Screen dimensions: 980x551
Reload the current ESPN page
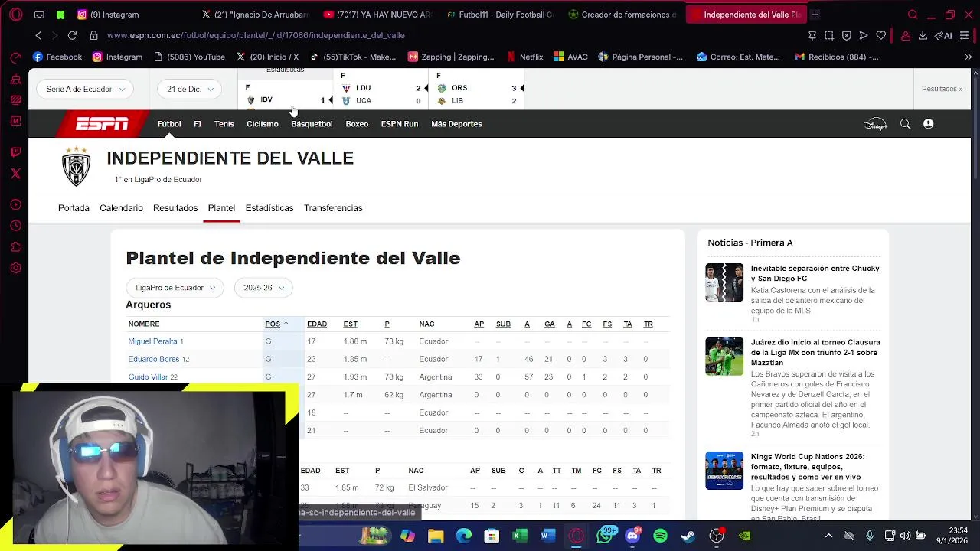coord(72,35)
